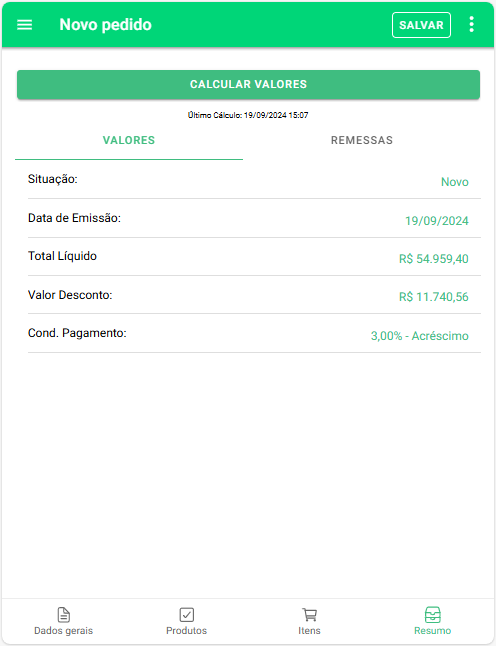Click the Total Líquido value R$ 54.959,40
The height and width of the screenshot is (646, 496).
pos(433,259)
